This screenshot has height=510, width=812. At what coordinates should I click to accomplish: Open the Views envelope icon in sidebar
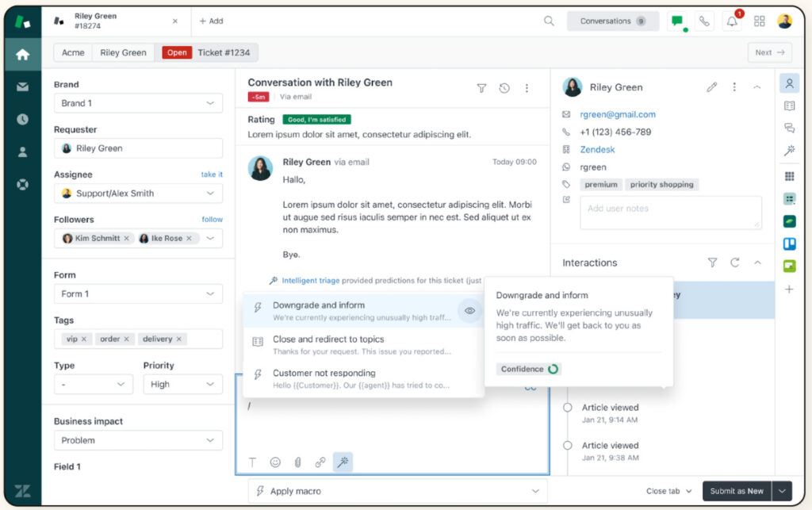point(22,87)
